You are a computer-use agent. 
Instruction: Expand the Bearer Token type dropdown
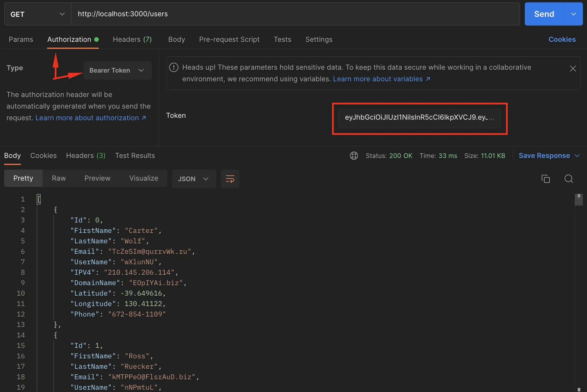[117, 70]
